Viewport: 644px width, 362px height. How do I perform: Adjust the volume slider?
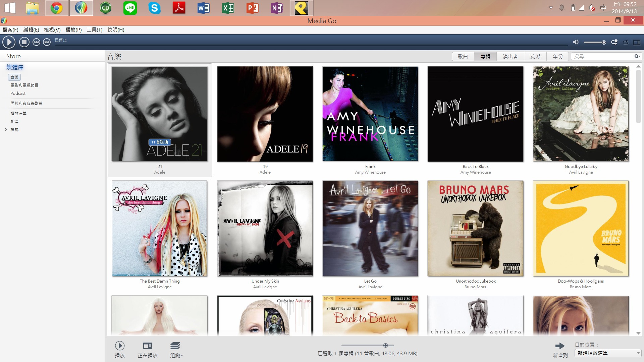point(595,43)
